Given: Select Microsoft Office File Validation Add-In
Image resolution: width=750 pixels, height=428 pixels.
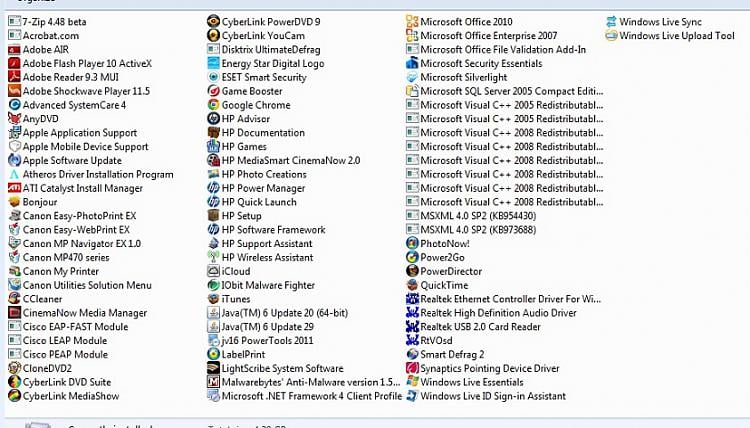Looking at the screenshot, I should click(496, 49).
